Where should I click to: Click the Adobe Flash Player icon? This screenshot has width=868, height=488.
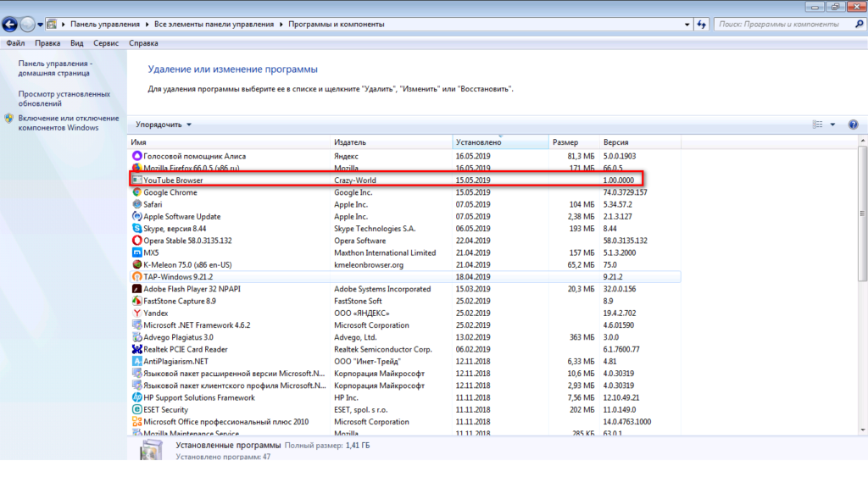point(136,289)
